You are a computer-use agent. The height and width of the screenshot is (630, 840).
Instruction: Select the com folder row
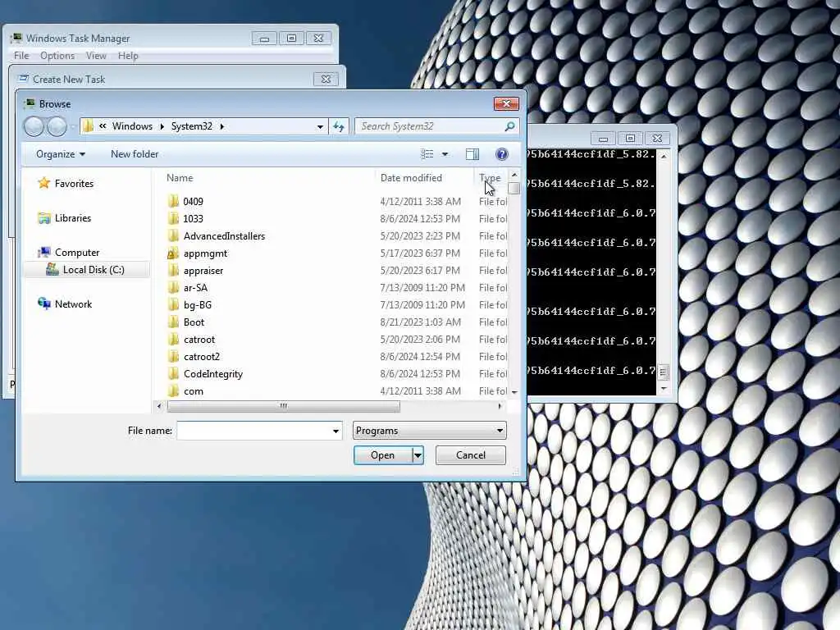pos(331,391)
